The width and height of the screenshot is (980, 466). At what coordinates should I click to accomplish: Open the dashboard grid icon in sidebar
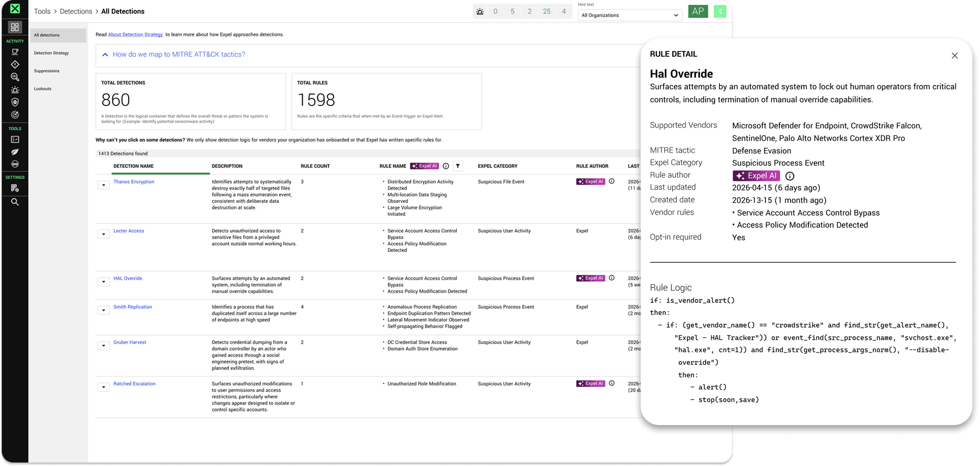point(15,27)
